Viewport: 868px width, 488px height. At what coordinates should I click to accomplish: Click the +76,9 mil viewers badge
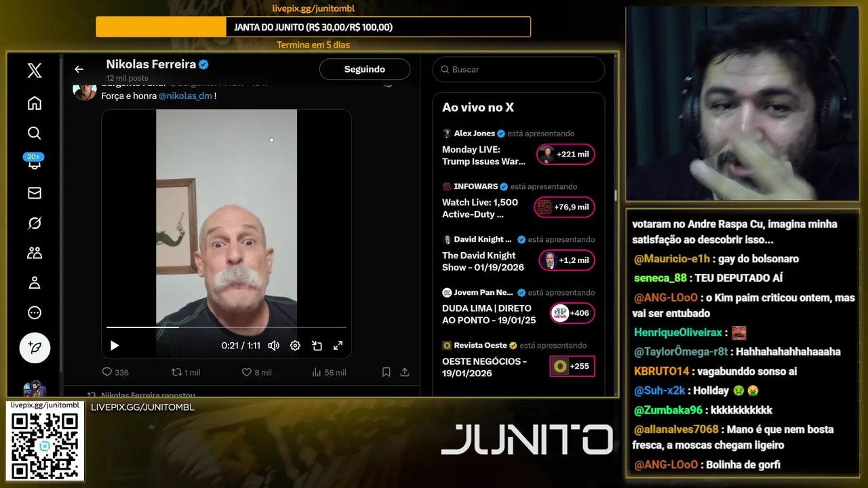(564, 207)
